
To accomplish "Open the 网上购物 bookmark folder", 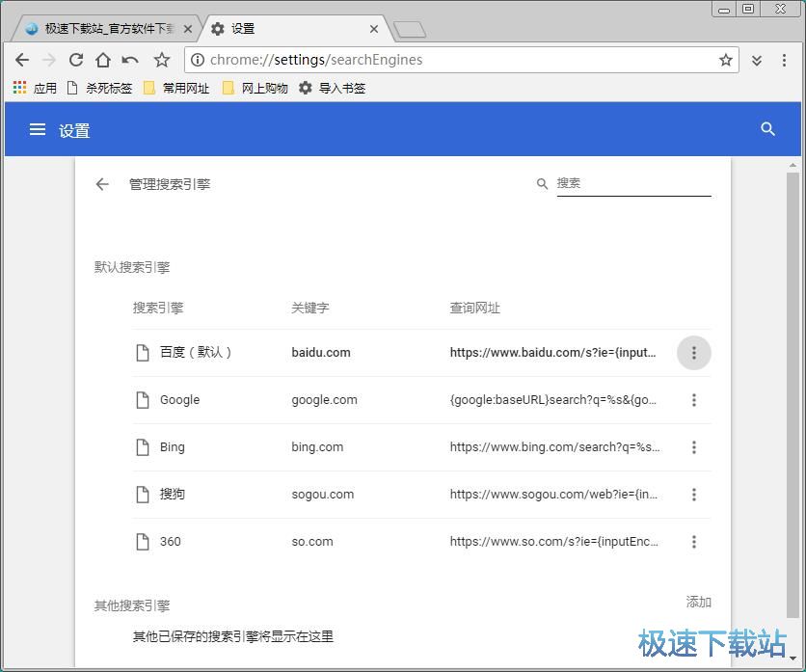I will [255, 88].
